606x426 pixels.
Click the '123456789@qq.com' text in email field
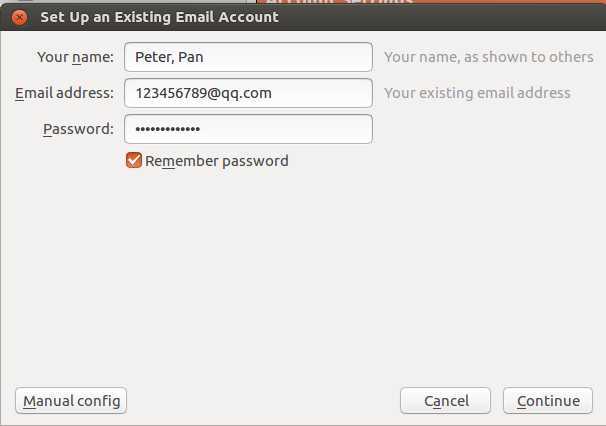(x=203, y=93)
